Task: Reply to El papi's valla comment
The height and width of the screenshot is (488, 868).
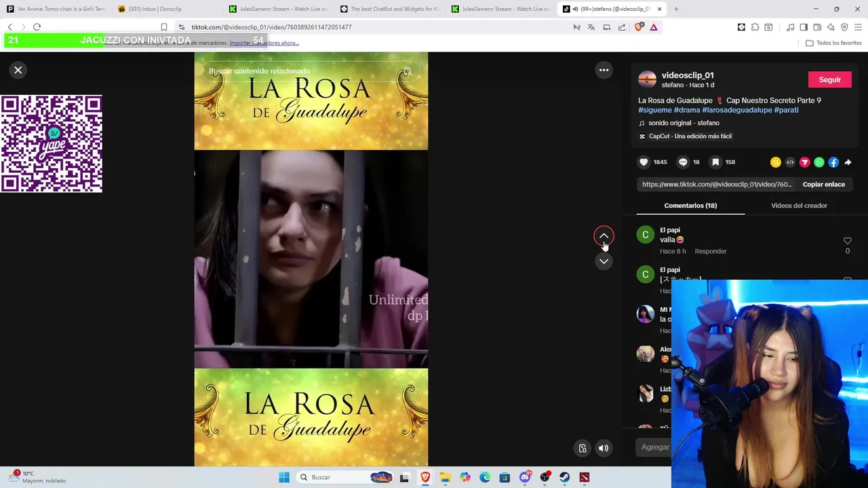Action: coord(710,251)
